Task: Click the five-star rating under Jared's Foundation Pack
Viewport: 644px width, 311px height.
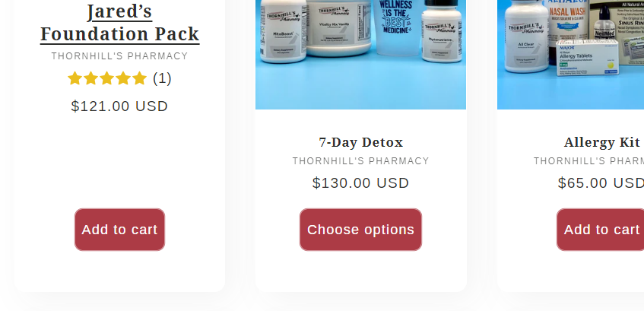Action: tap(106, 78)
